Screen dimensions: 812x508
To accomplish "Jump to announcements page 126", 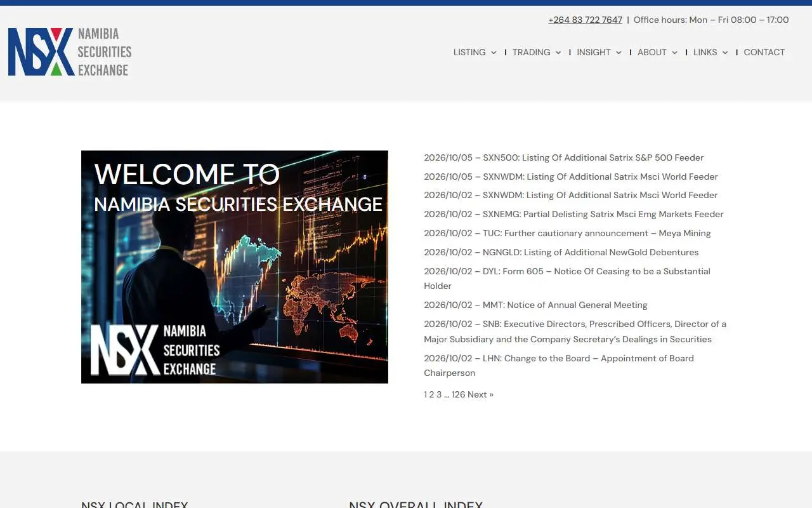I will coord(458,394).
